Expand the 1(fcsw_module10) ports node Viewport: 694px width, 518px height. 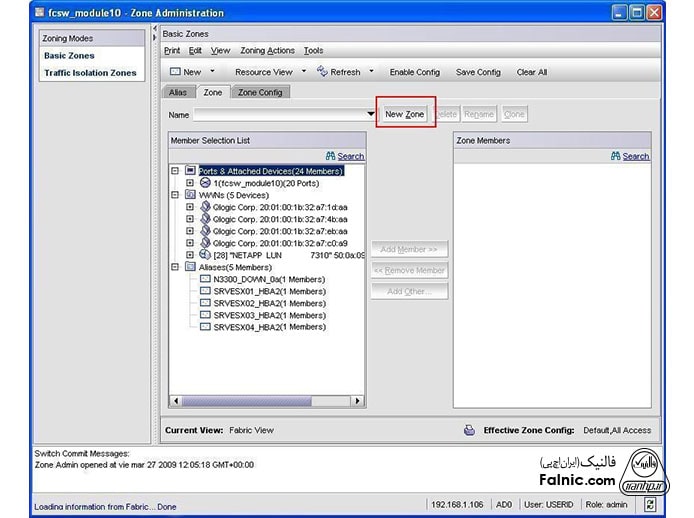190,183
